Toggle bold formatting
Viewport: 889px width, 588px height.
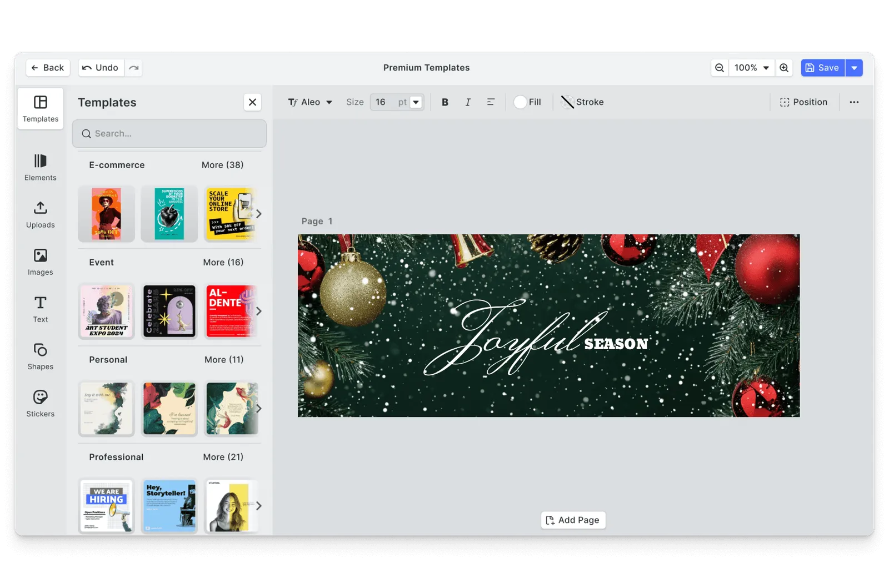coord(445,102)
